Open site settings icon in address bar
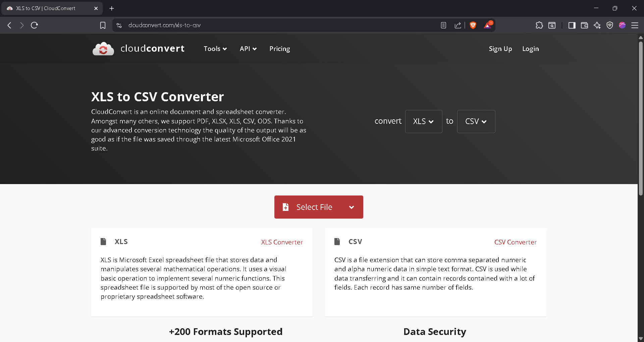 point(119,25)
